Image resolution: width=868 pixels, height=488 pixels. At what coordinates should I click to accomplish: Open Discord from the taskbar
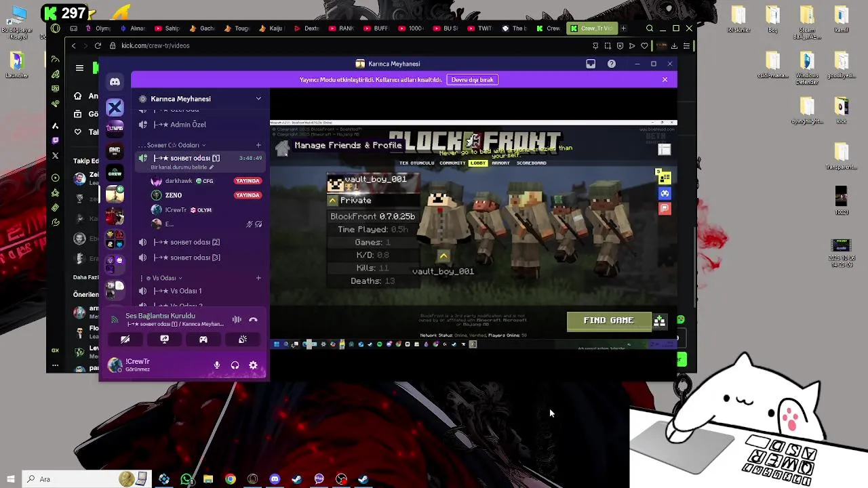[x=275, y=479]
